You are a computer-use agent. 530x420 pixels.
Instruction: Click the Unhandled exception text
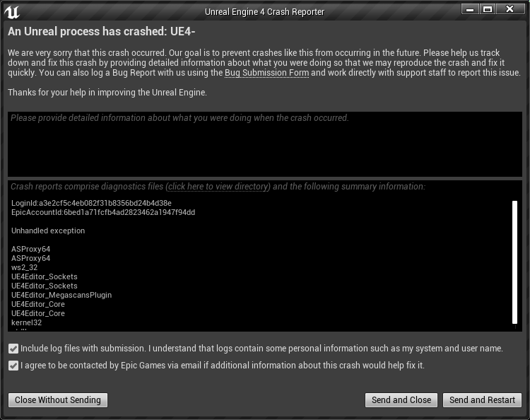coord(48,231)
